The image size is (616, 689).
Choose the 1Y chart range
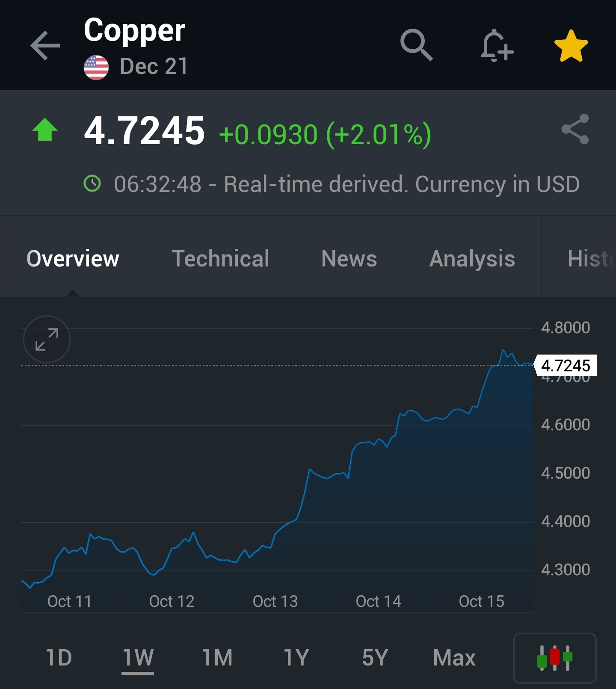click(296, 658)
